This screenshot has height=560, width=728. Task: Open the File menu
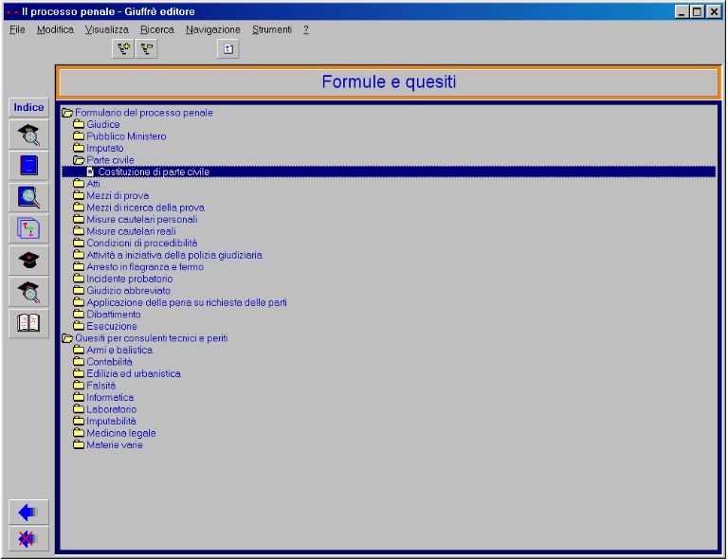[x=17, y=29]
